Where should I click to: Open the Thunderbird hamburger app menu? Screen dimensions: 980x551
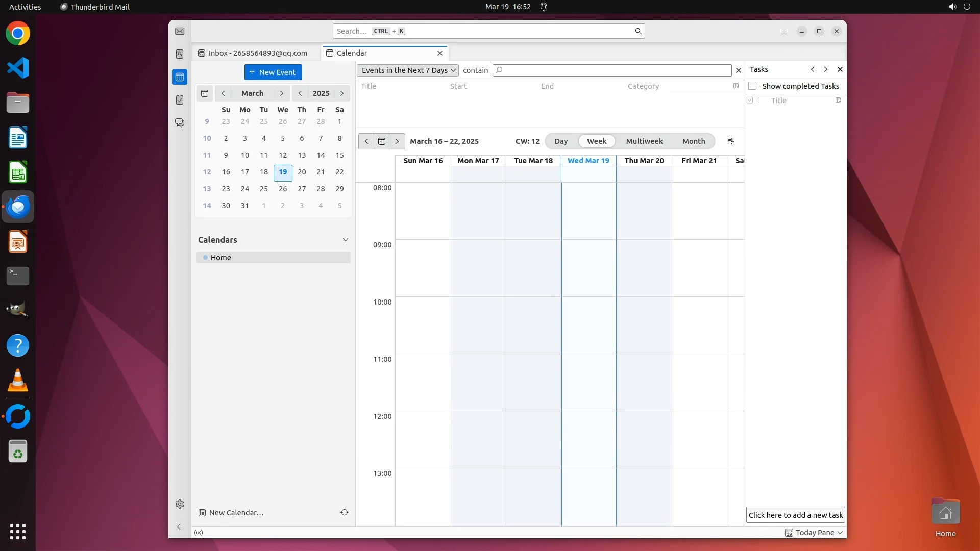pos(784,31)
